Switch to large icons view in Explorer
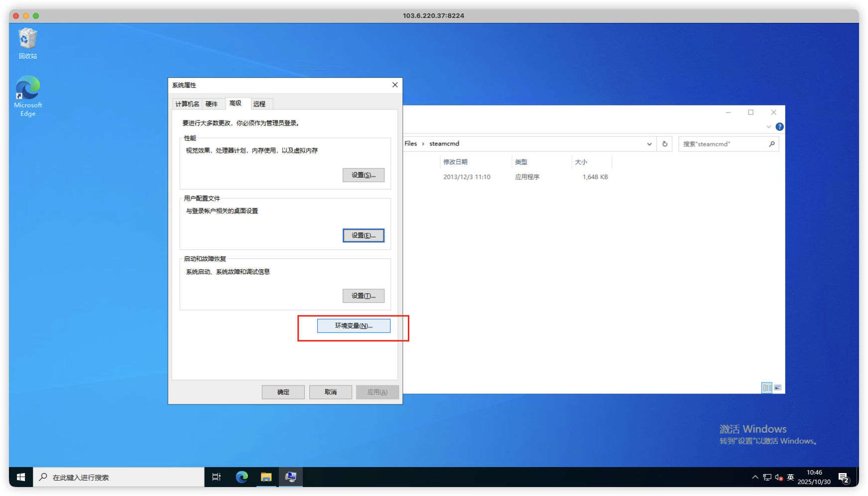Viewport: 868px width, 496px height. [x=778, y=387]
